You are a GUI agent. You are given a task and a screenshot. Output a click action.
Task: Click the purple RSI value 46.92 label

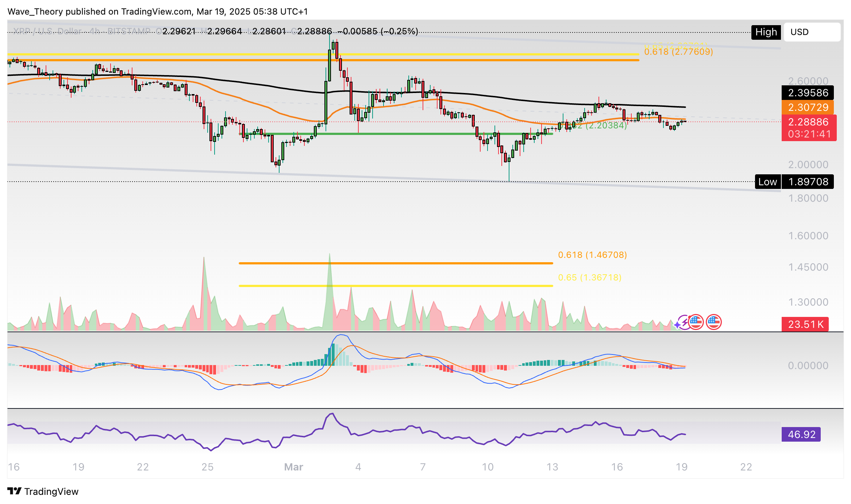(x=801, y=434)
